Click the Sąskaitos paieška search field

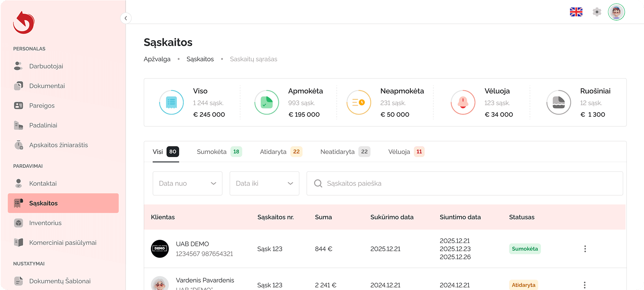tap(465, 183)
